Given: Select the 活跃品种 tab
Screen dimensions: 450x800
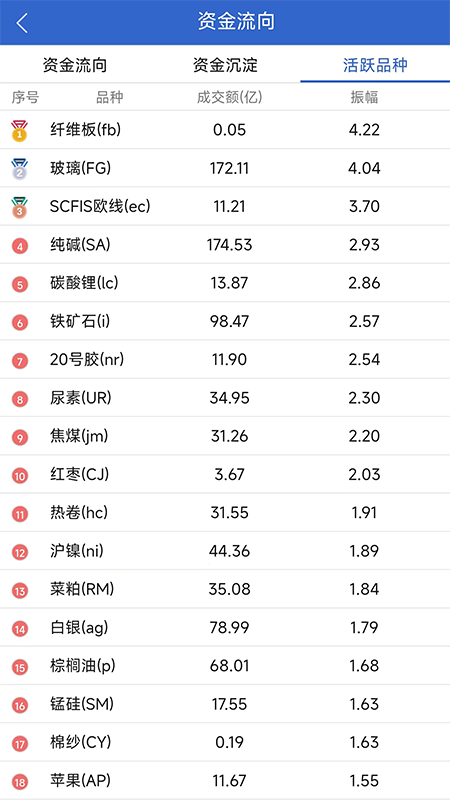Looking at the screenshot, I should [x=375, y=65].
